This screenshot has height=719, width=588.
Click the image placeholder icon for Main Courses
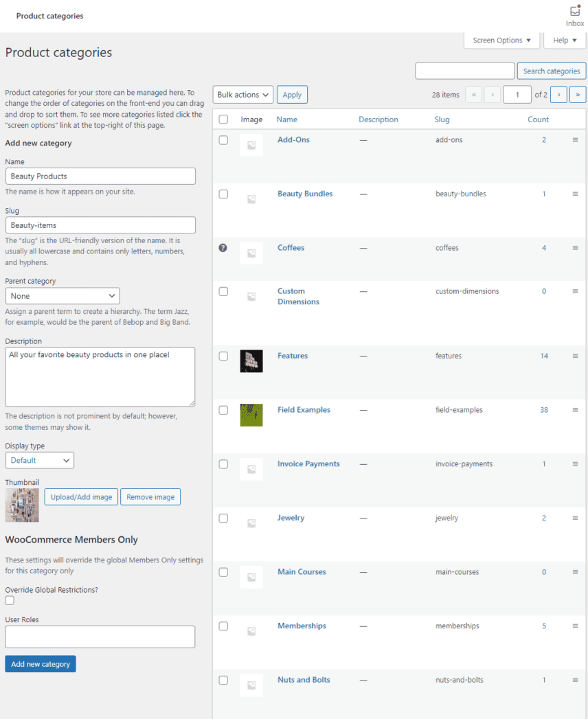251,578
